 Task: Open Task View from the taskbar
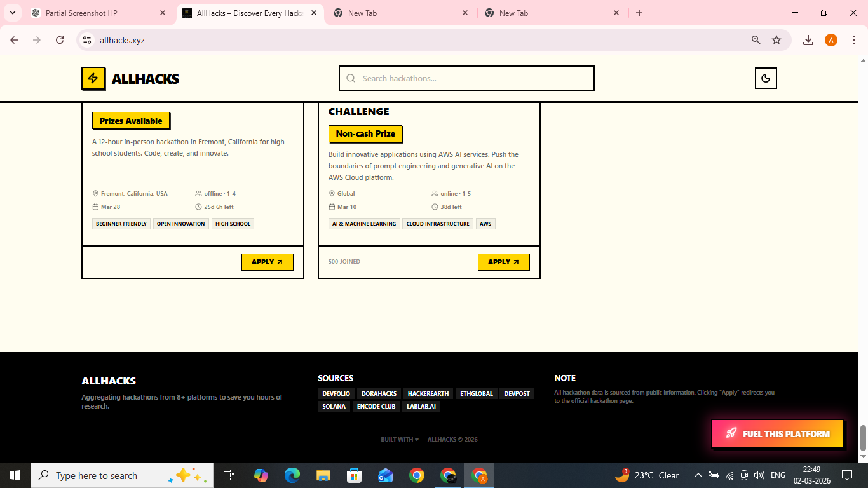[x=228, y=475]
